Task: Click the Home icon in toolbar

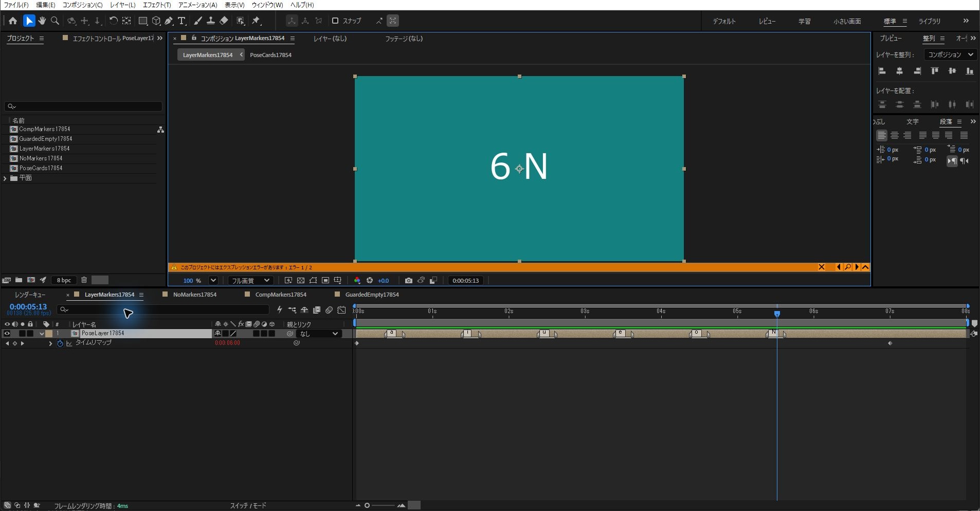Action: point(13,21)
